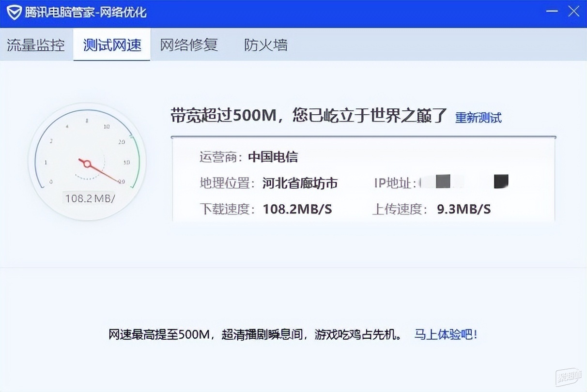Screen dimensions: 587x392
Task: Click the 上传速度 label
Action: [400, 209]
